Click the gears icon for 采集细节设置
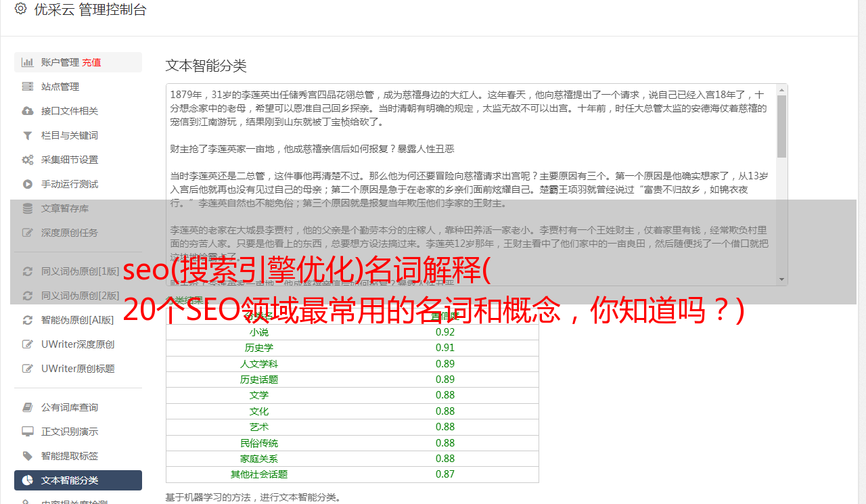This screenshot has width=866, height=504. (x=28, y=160)
